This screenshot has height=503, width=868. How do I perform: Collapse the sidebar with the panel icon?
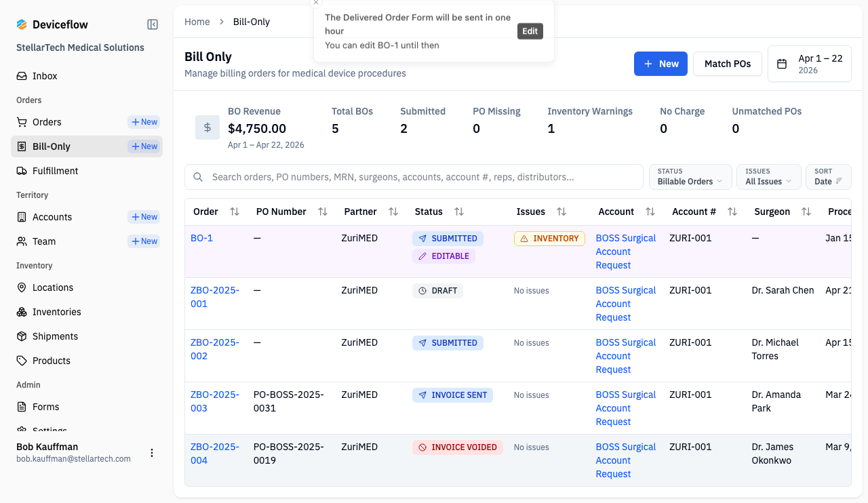pos(153,24)
